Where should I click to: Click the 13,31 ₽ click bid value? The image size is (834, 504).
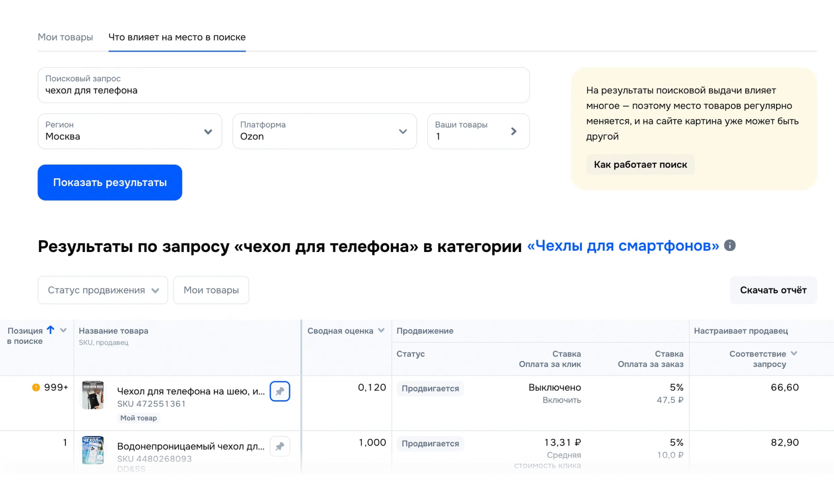point(562,442)
